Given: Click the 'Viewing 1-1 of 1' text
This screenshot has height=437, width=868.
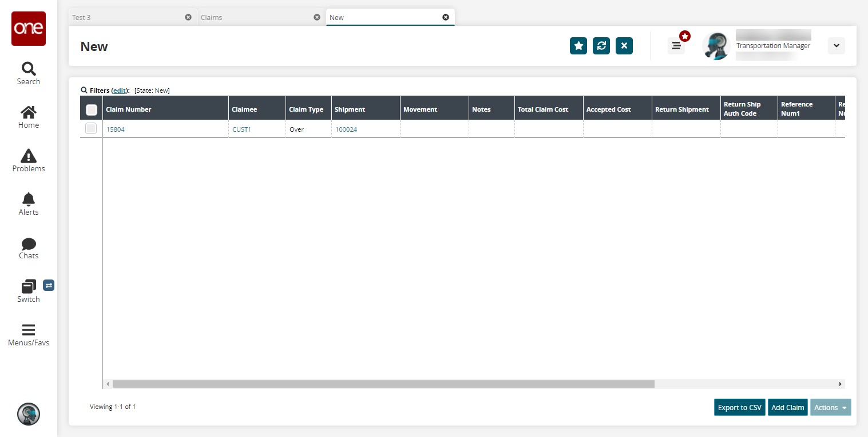Looking at the screenshot, I should tap(113, 407).
